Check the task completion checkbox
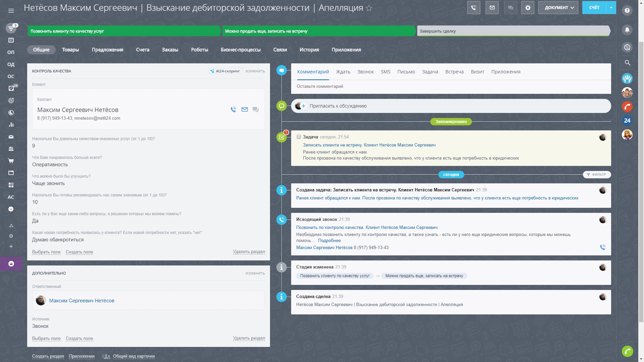 [x=299, y=137]
